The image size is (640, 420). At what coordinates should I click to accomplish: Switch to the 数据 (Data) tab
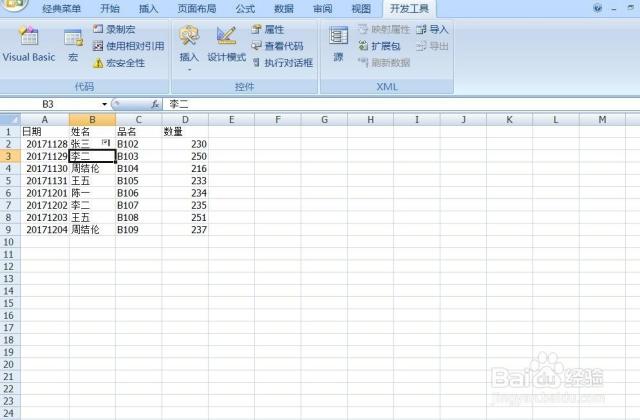(x=284, y=8)
